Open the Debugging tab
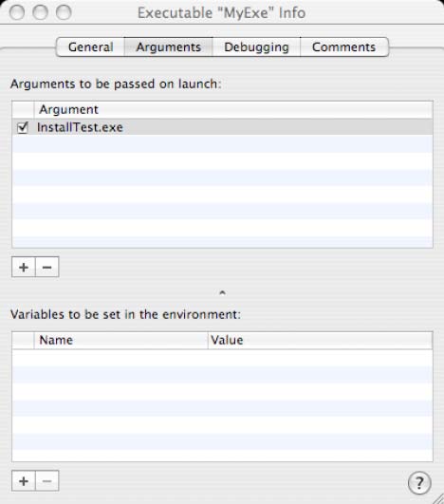The width and height of the screenshot is (444, 504). coord(256,47)
